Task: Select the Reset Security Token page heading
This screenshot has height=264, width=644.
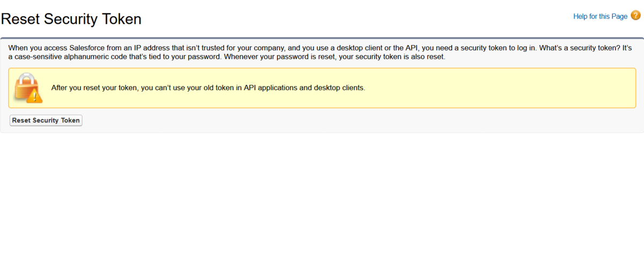Action: click(x=71, y=19)
